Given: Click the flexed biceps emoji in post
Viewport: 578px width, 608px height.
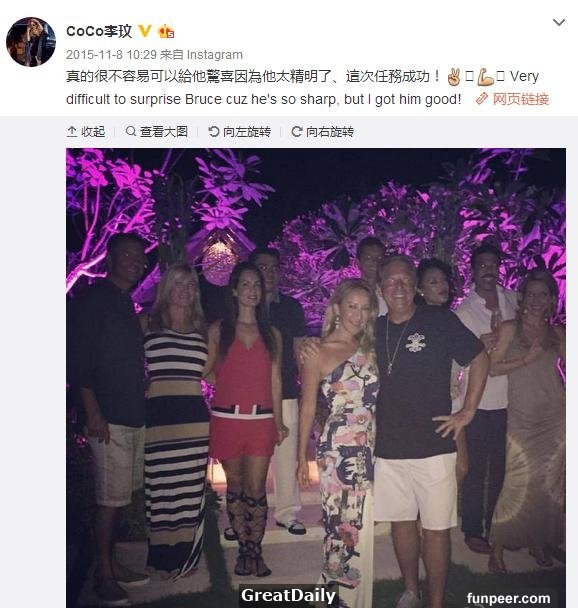Looking at the screenshot, I should (x=485, y=77).
